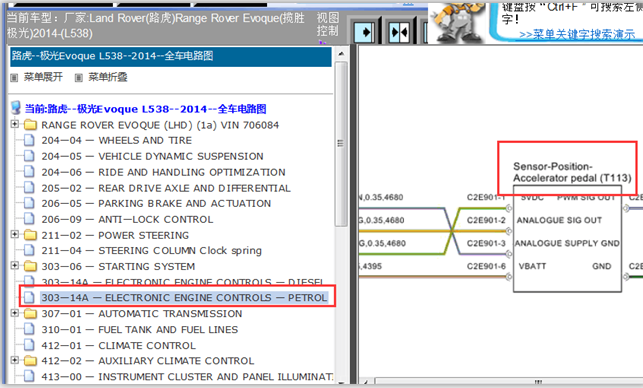Open the current Evoque L538 全车电路图 link
The image size is (643, 388).
pos(146,109)
